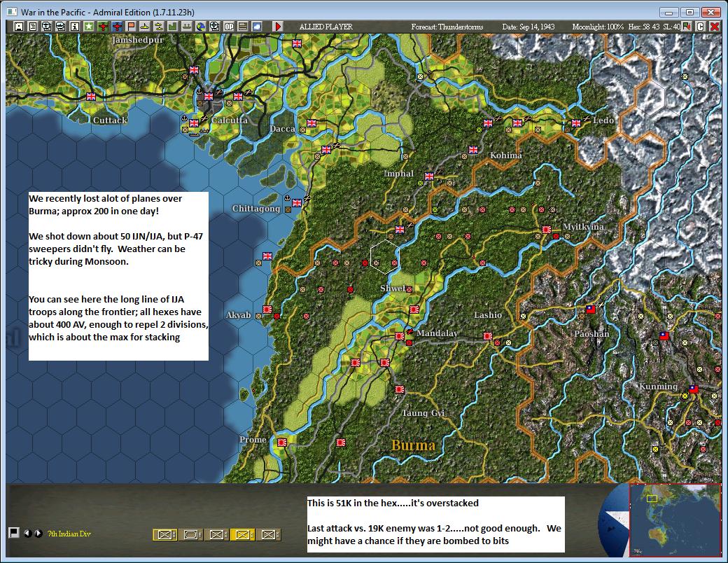The width and height of the screenshot is (728, 563).
Task: Click red plane on green background icon
Action: pyautogui.click(x=103, y=27)
